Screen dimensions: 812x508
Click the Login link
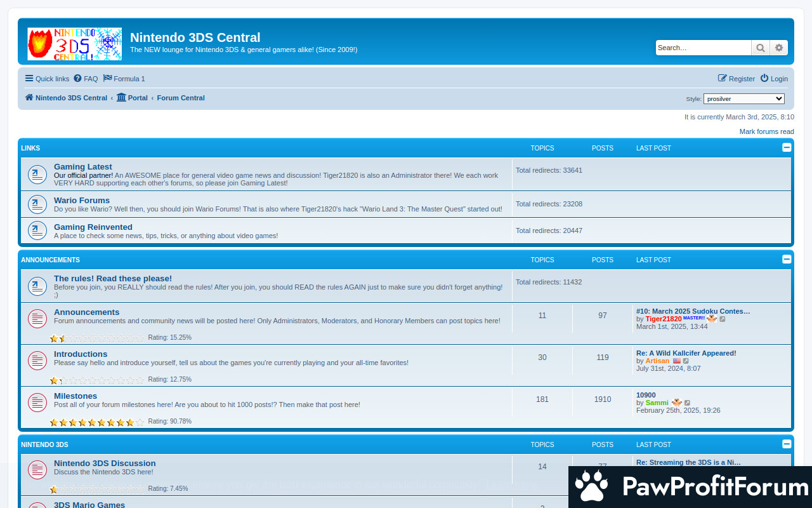[774, 79]
